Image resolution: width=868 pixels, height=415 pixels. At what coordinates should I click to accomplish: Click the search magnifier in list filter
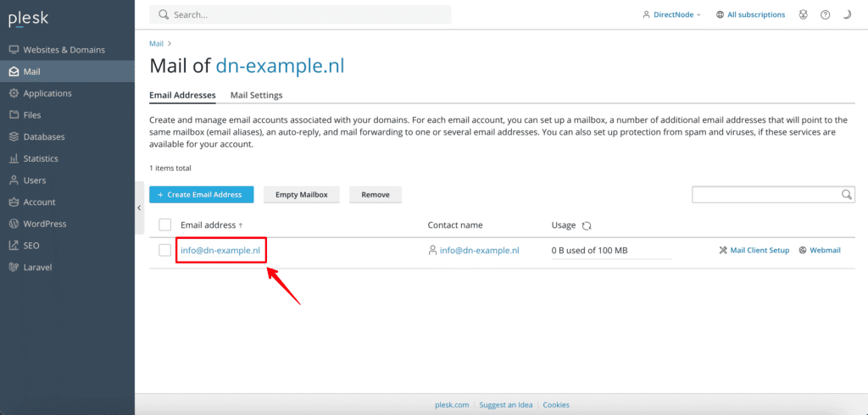click(x=846, y=195)
